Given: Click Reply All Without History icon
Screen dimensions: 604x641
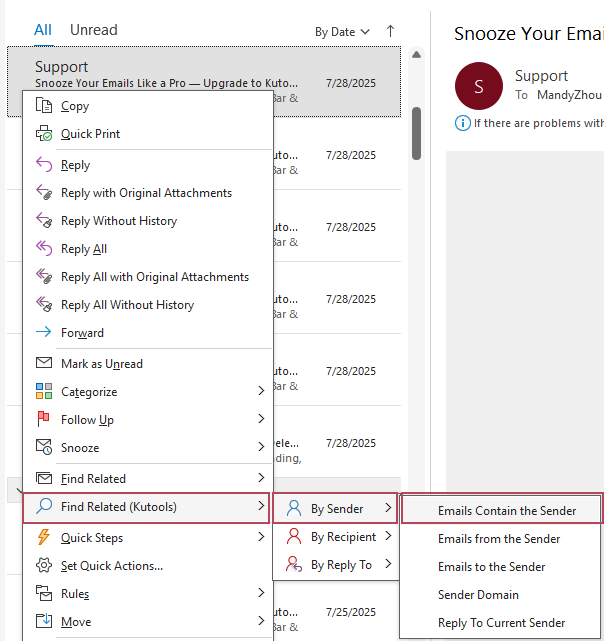Looking at the screenshot, I should click(x=44, y=304).
